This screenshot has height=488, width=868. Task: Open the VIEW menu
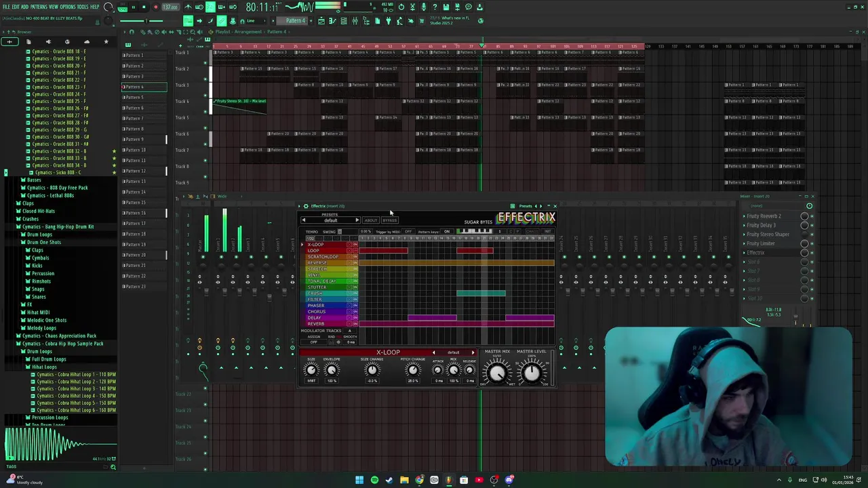pos(54,7)
